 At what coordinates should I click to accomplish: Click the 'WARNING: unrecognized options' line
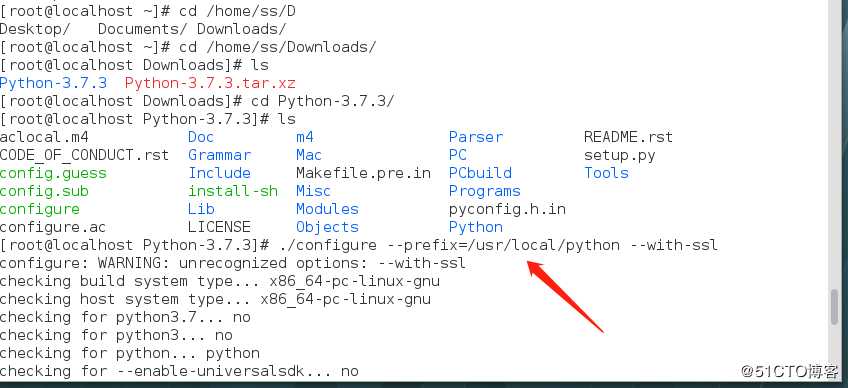[x=233, y=264]
